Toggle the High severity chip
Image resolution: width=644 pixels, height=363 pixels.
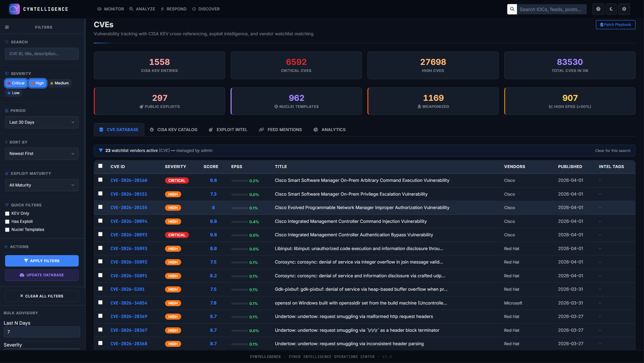click(37, 83)
